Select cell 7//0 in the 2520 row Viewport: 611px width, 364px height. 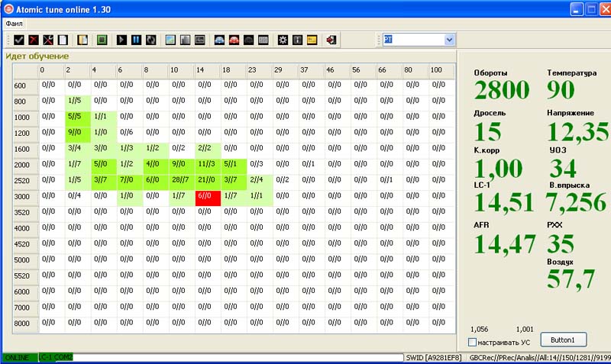pyautogui.click(x=130, y=182)
